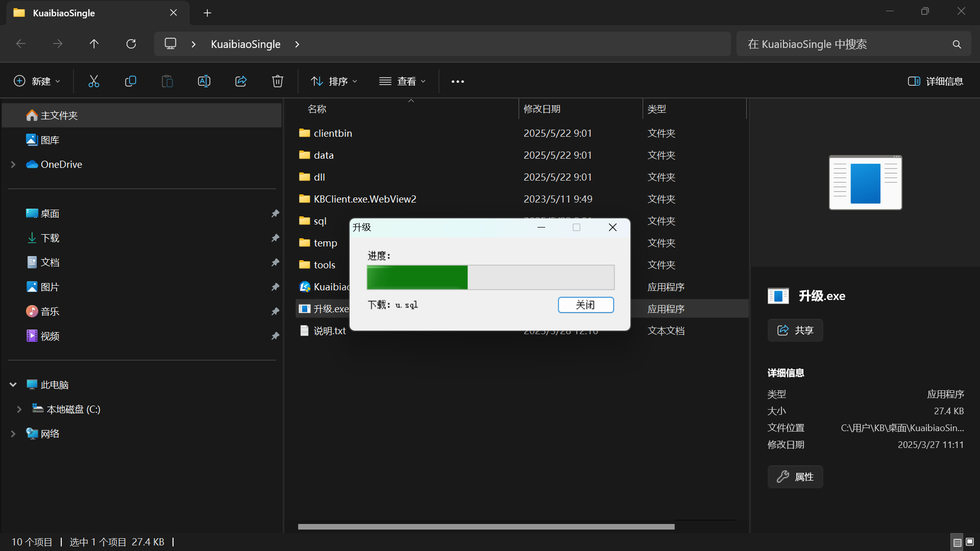Unpin 下载 using its pin icon
The height and width of the screenshot is (551, 980).
[x=275, y=238]
